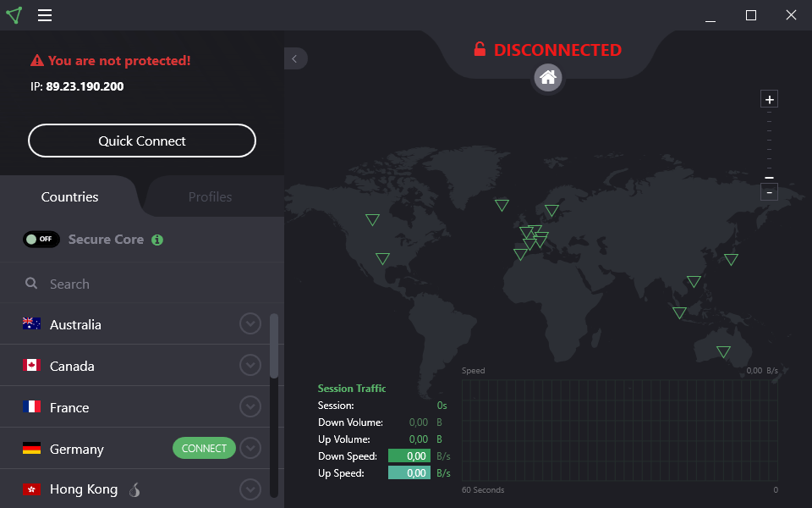Click the DISCONNECTED status text

[557, 50]
